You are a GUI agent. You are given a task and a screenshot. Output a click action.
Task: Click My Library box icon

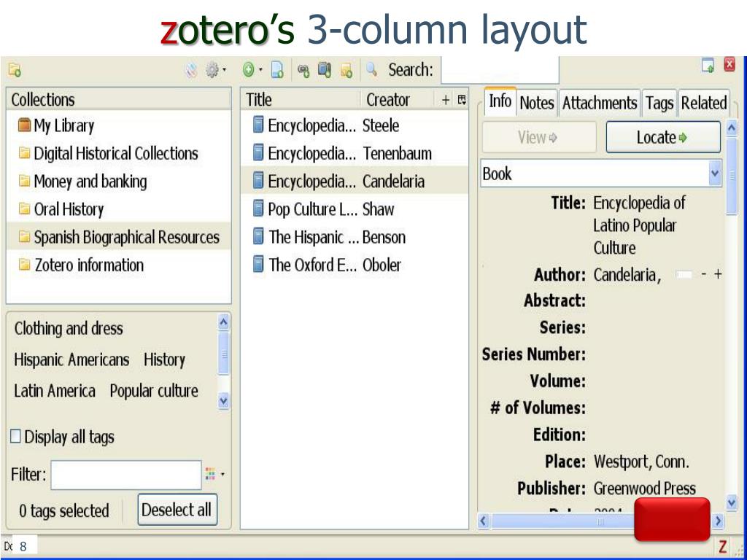[x=24, y=125]
